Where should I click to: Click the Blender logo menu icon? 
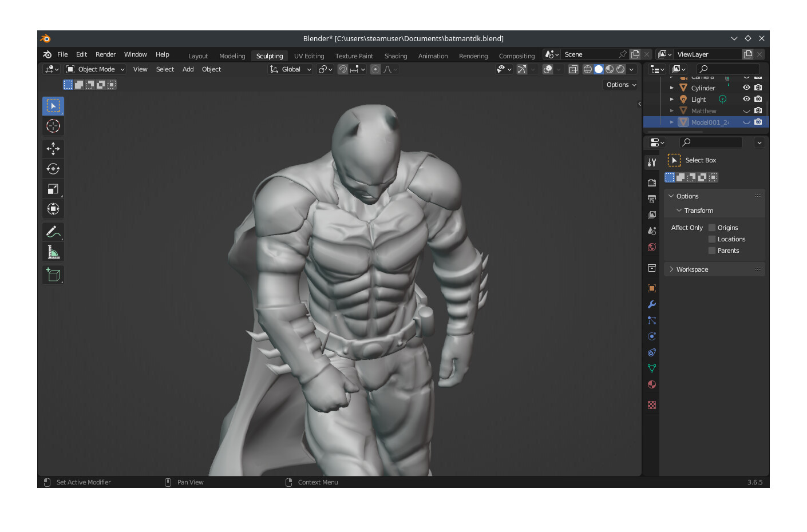(x=48, y=54)
